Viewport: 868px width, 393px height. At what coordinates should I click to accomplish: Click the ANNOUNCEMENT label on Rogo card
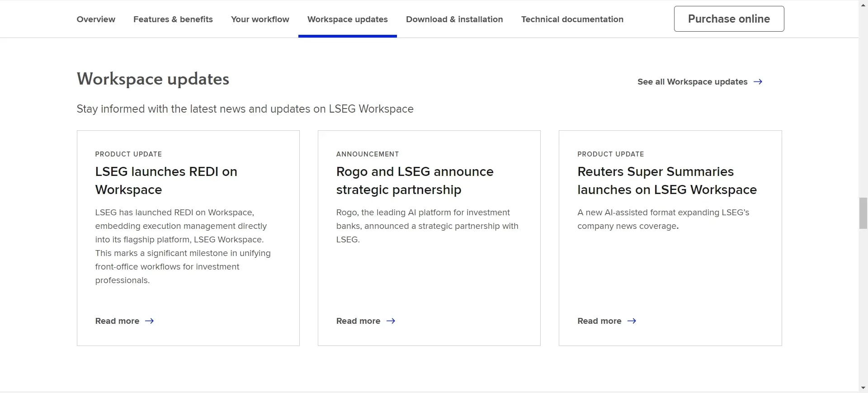pyautogui.click(x=368, y=154)
